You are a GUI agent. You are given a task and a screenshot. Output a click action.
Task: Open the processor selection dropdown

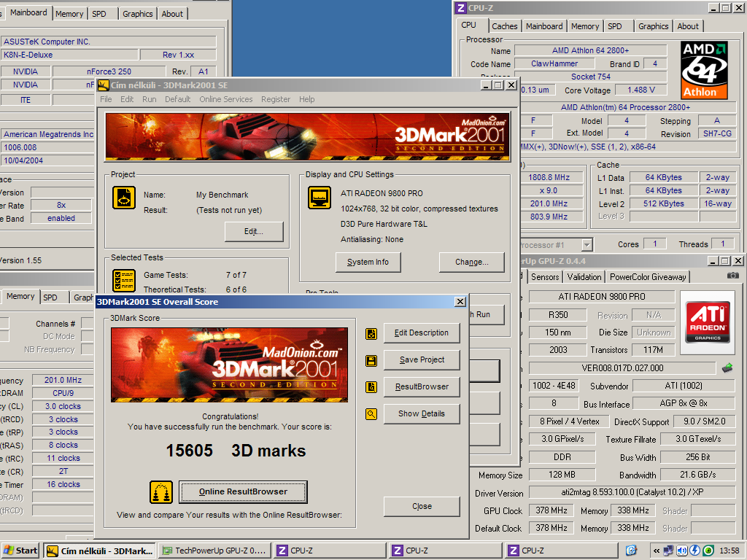(x=587, y=245)
